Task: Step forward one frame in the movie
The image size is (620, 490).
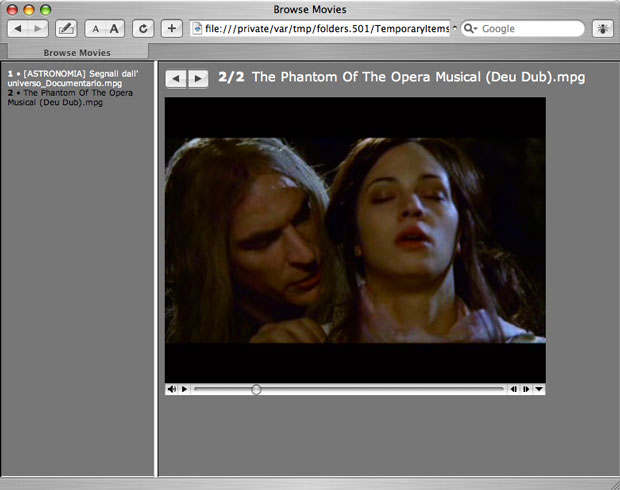Action: [526, 389]
